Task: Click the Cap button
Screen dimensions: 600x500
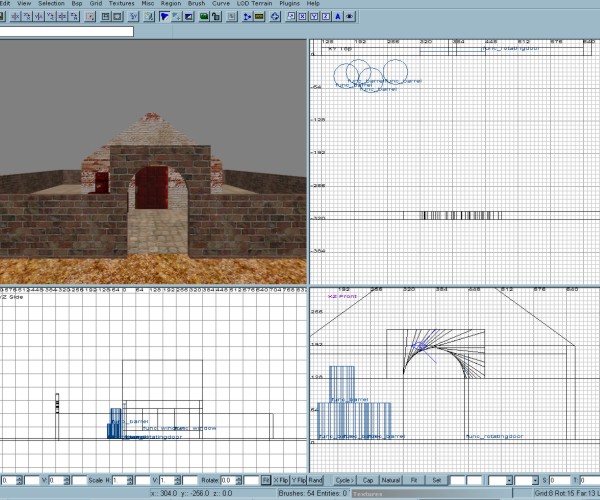Action: click(368, 480)
